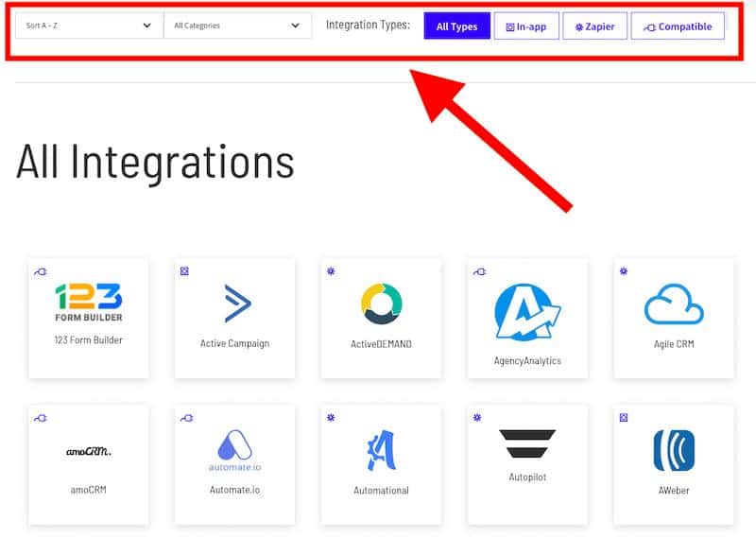Click the AgencyAnalytics logo
This screenshot has height=538, width=756.
[527, 312]
